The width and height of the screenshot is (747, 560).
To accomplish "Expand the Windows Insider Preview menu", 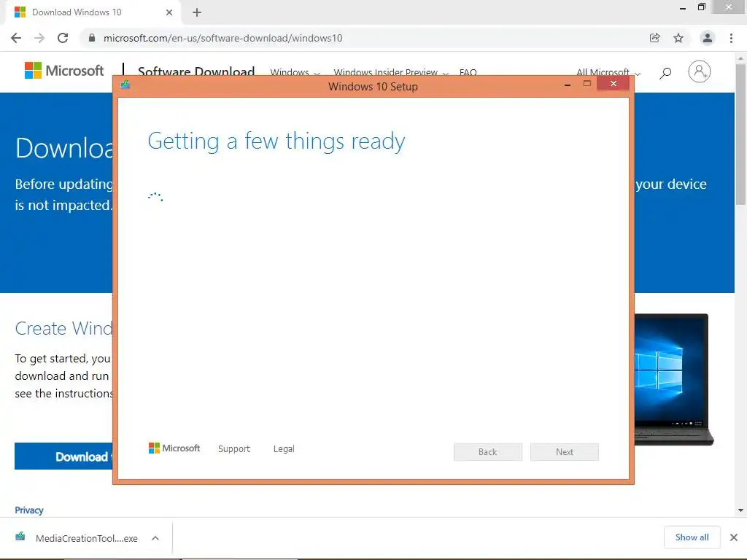I will click(x=391, y=72).
